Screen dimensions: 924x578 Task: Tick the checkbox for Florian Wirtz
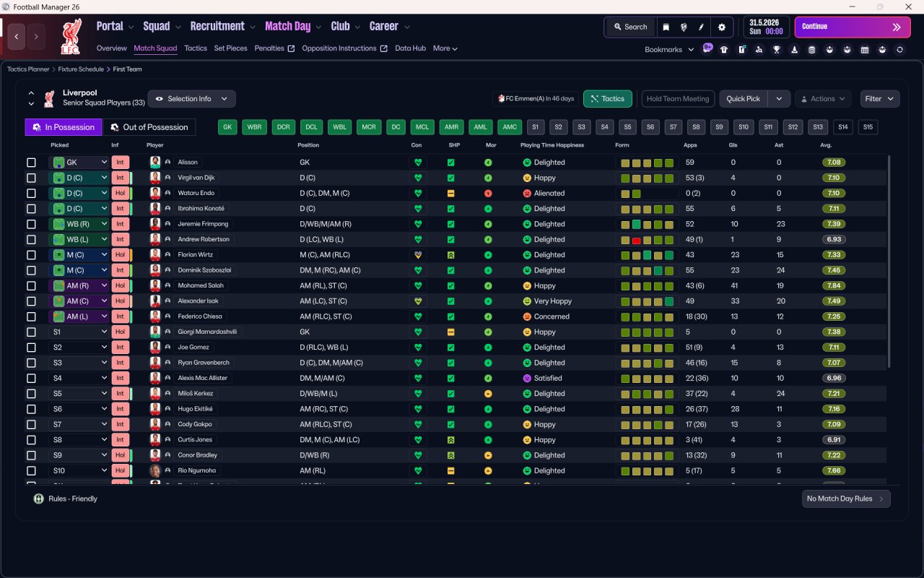tap(31, 255)
